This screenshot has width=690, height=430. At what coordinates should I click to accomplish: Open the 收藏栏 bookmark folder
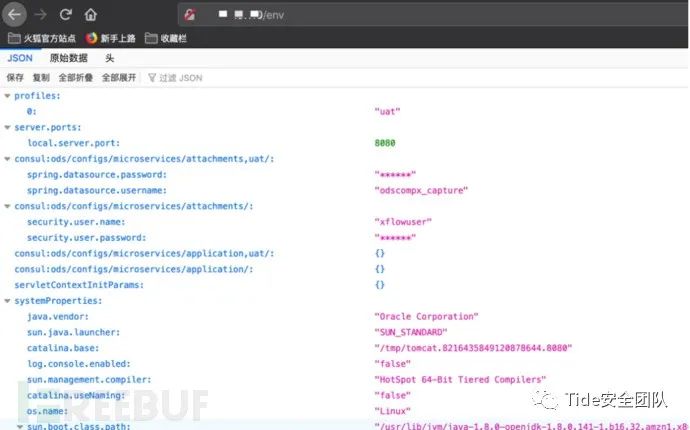click(166, 38)
